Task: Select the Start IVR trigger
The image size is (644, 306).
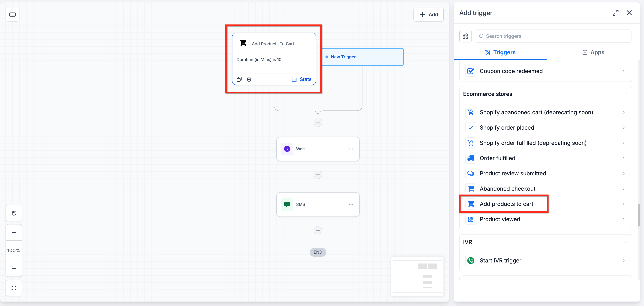Action: [546, 261]
